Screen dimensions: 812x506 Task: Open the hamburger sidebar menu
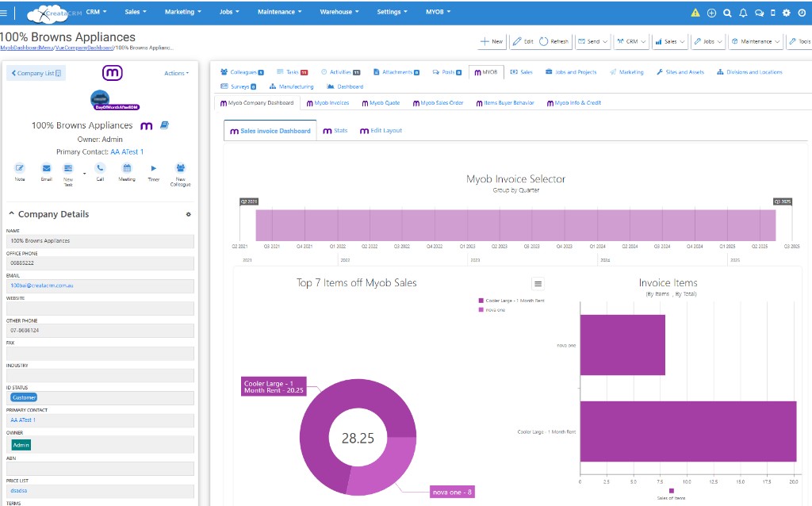coord(4,13)
